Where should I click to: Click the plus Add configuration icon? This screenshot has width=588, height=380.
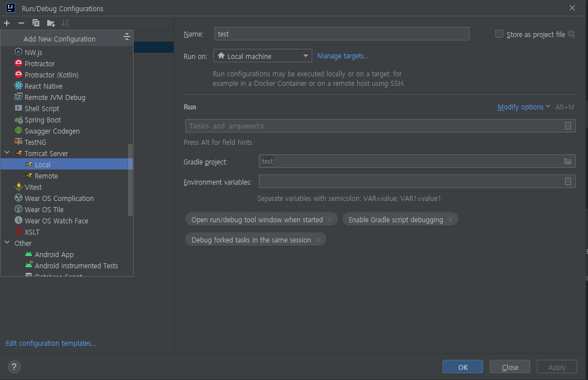tap(7, 23)
